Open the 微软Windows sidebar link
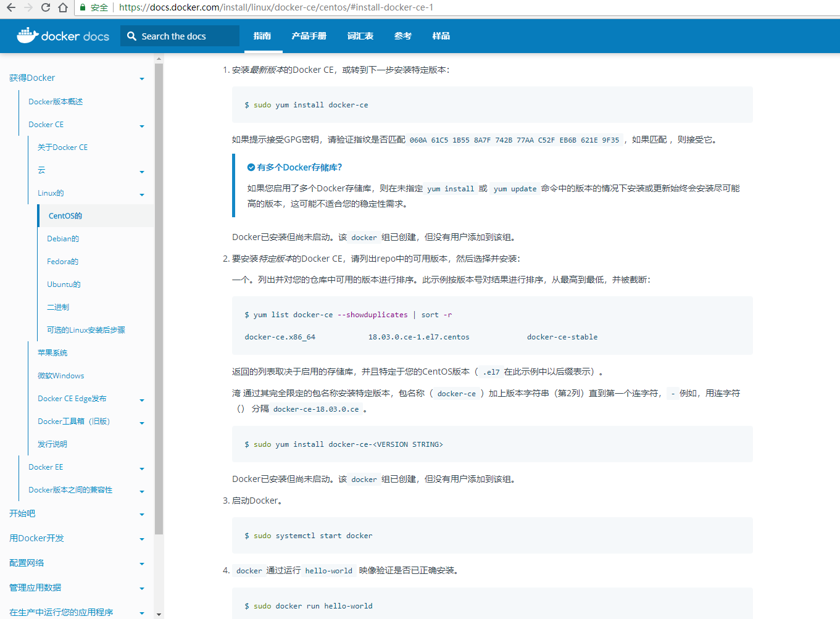This screenshot has width=840, height=619. pyautogui.click(x=60, y=376)
